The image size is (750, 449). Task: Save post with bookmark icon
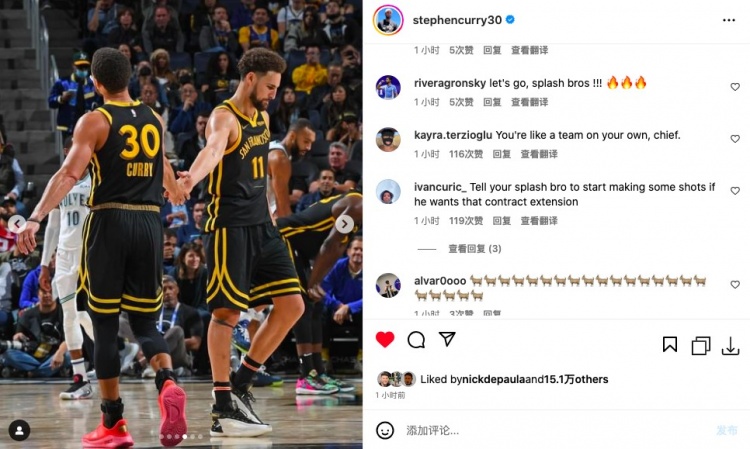pos(670,344)
